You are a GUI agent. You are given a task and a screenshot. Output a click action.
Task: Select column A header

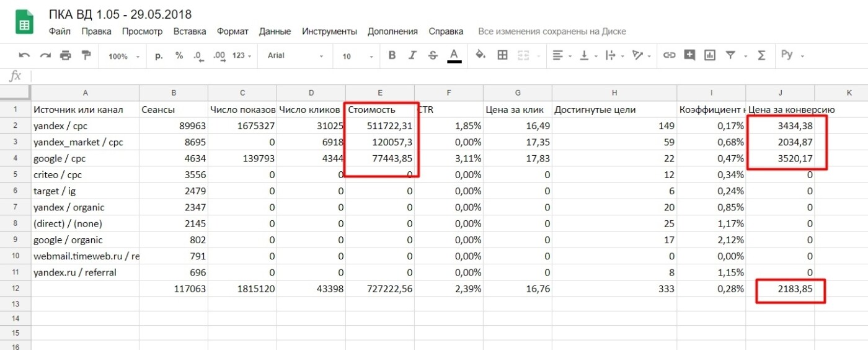pyautogui.click(x=85, y=92)
